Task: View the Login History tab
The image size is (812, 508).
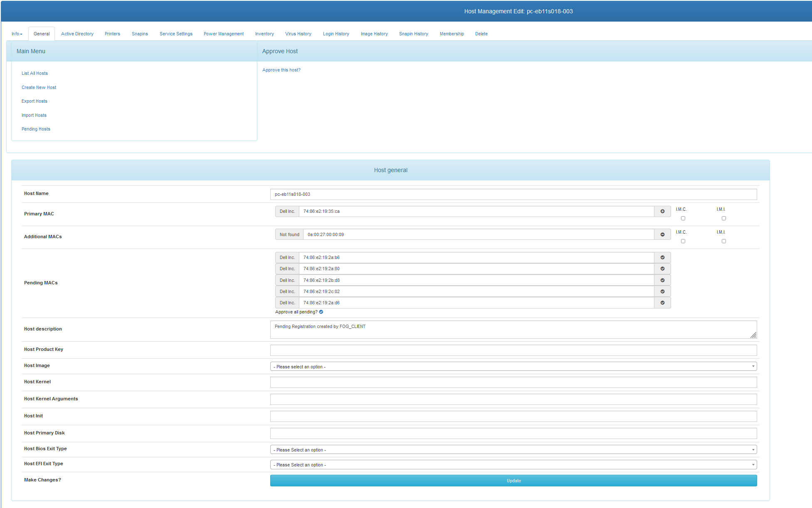Action: [336, 34]
